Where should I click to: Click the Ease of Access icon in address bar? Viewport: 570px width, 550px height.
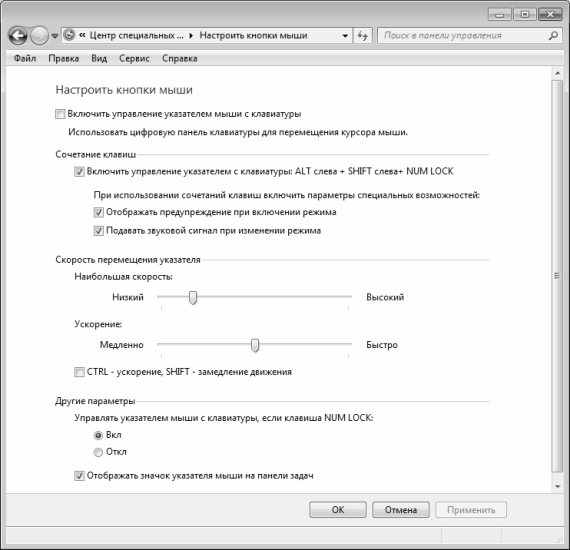(x=69, y=35)
